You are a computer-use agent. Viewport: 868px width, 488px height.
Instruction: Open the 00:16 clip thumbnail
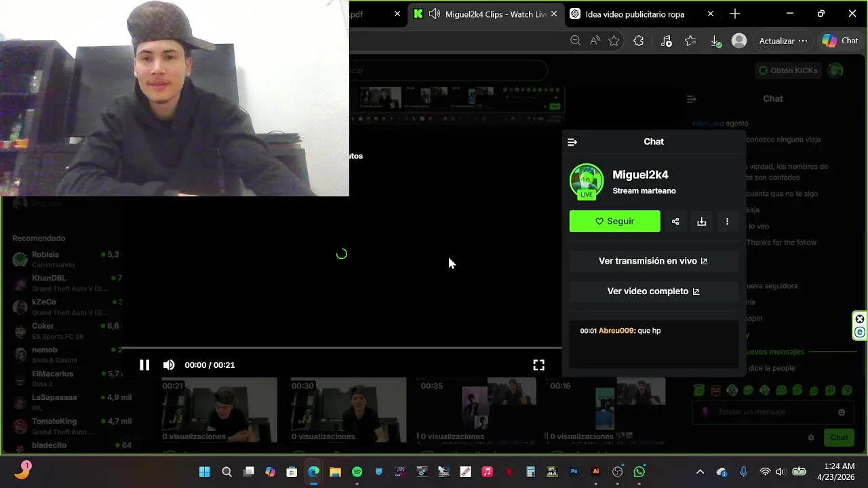[x=608, y=410]
